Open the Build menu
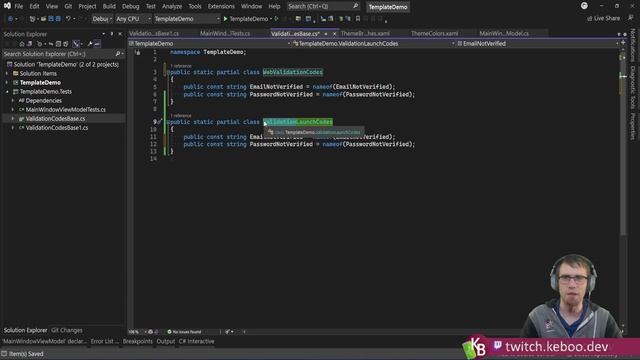Viewport: 640px width, 360px height. [109, 7]
